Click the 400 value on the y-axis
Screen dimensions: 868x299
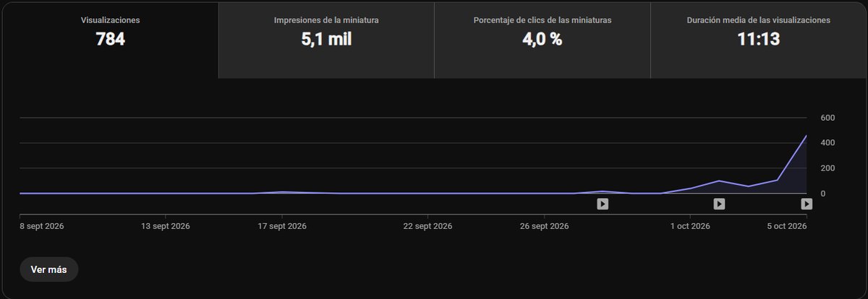[828, 143]
